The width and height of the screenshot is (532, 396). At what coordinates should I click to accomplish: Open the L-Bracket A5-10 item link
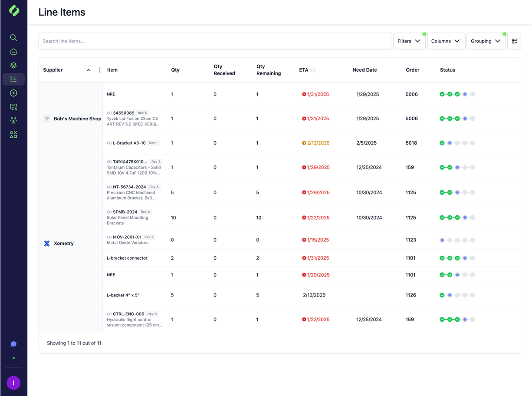click(129, 143)
